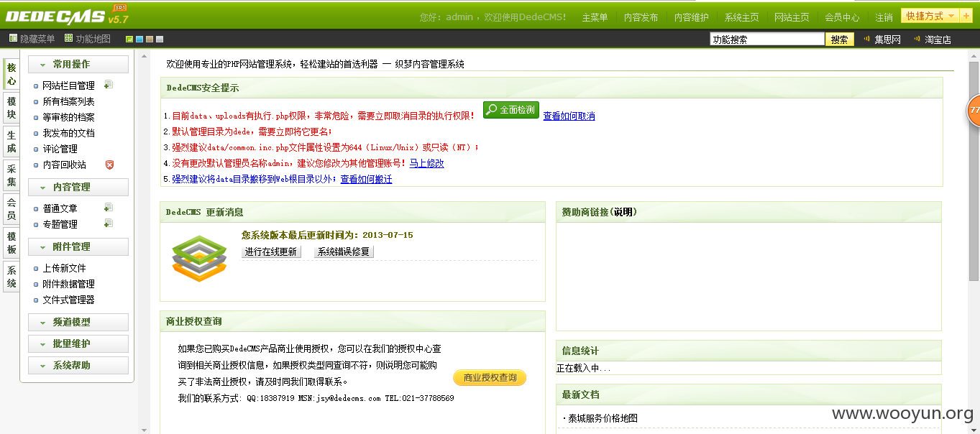Click add icon beside 专题管理
The image size is (980, 434).
click(x=109, y=223)
